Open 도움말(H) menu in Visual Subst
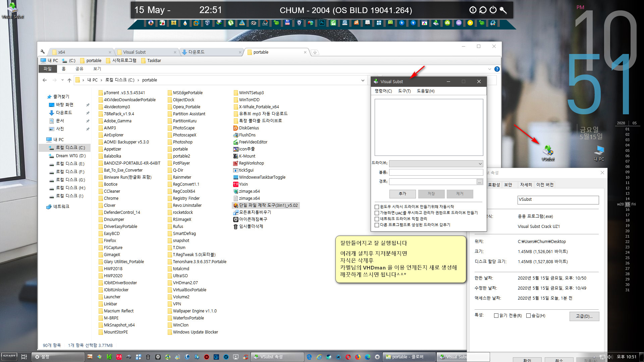This screenshot has height=362, width=644. (x=425, y=91)
